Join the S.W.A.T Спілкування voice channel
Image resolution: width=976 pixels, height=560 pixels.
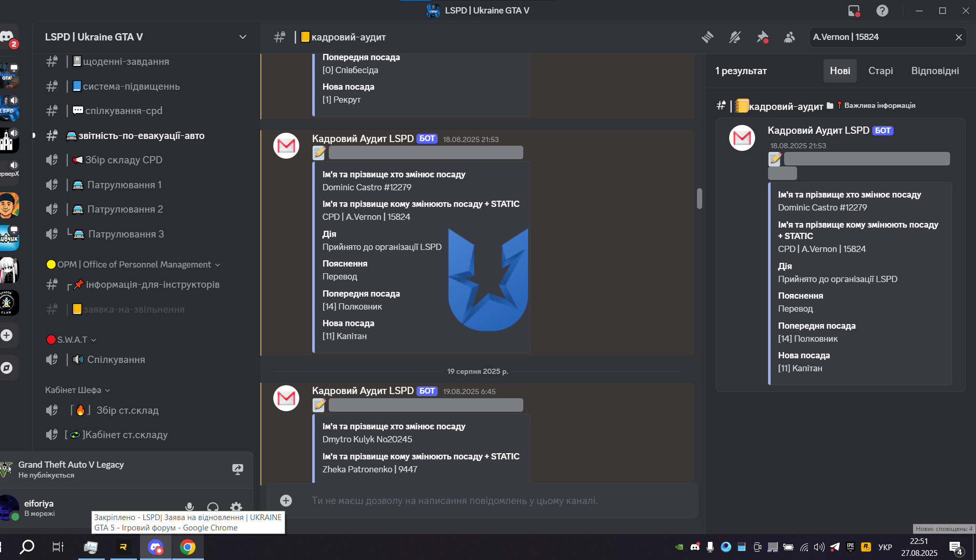click(x=146, y=359)
